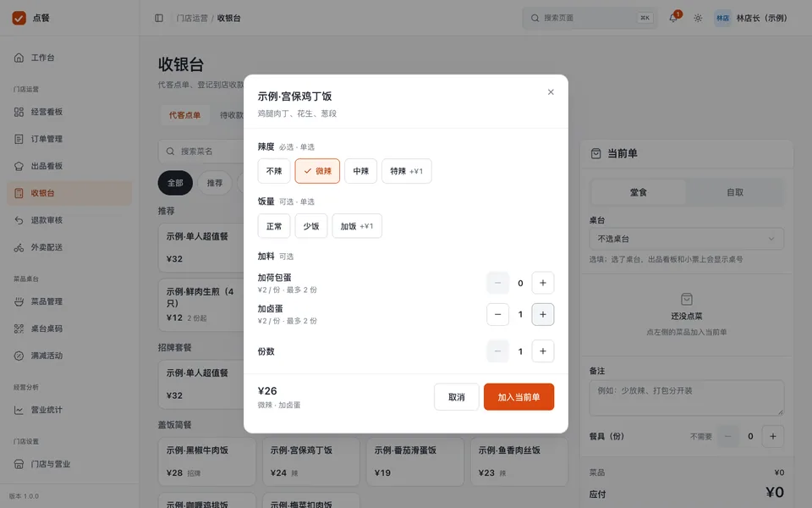The image size is (812, 508).
Task: Select 微辣 spice level
Action: pyautogui.click(x=317, y=171)
